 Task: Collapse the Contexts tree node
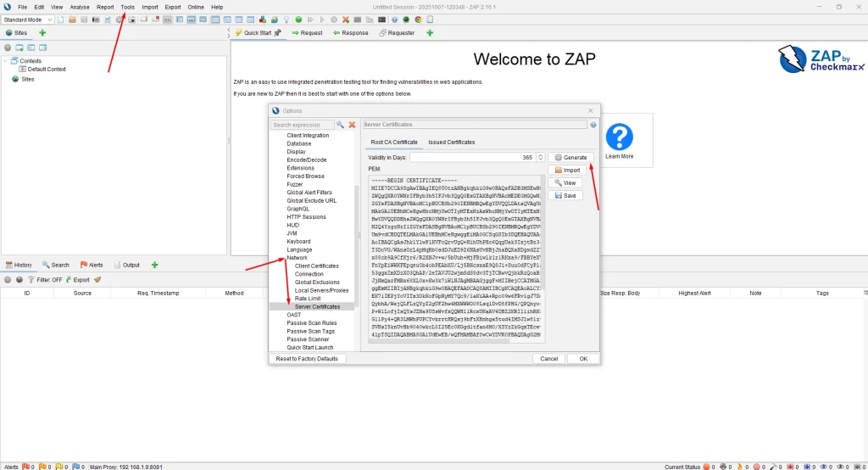click(6, 61)
